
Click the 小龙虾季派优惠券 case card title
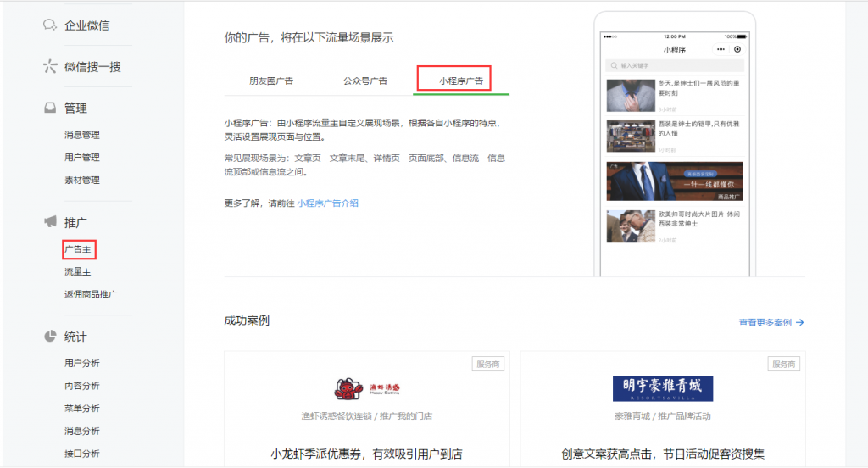click(x=366, y=454)
